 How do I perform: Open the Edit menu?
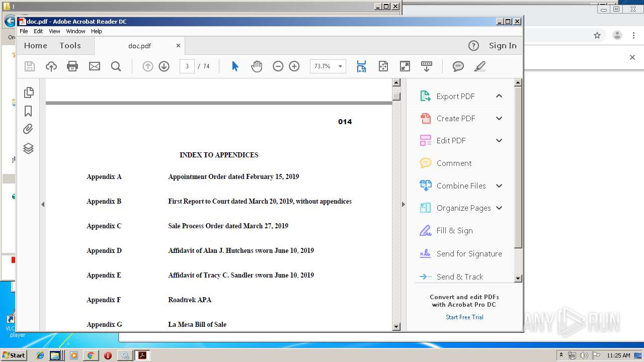coord(38,31)
